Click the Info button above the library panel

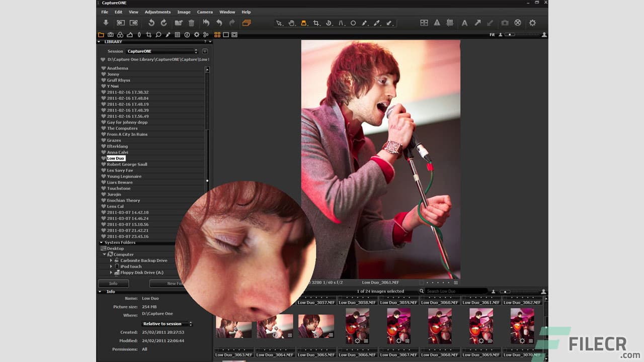113,283
